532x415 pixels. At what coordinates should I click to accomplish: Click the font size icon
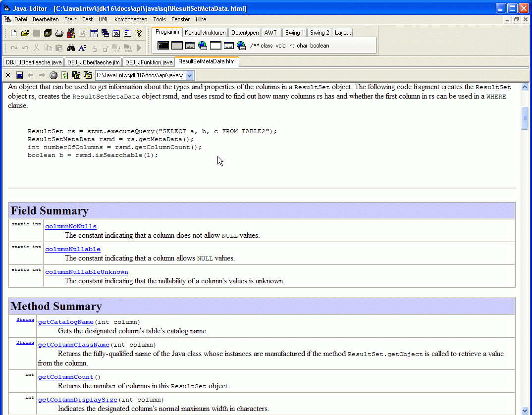point(82,48)
